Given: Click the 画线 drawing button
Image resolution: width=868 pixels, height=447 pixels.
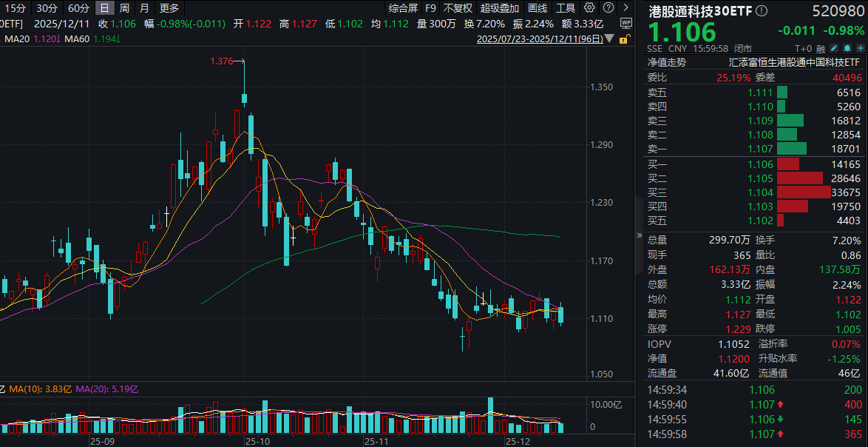Looking at the screenshot, I should click(x=538, y=8).
